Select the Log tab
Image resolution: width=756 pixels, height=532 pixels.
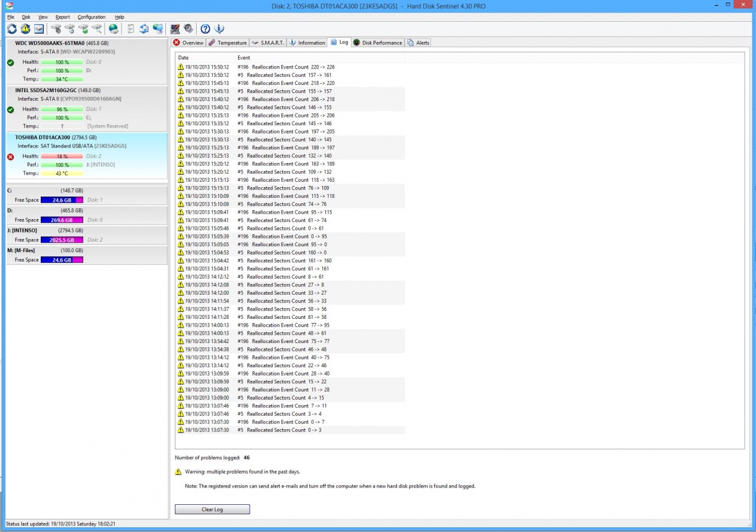tap(340, 42)
